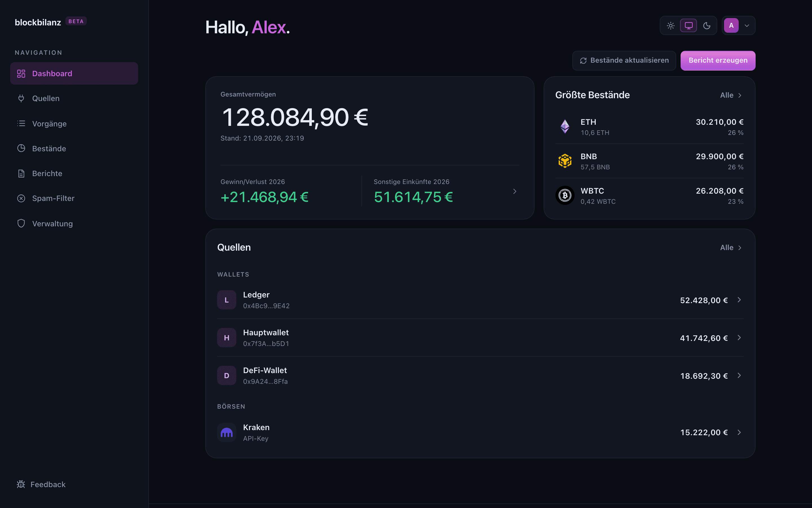The height and width of the screenshot is (508, 812).
Task: Select system theme monitor toggle
Action: 689,25
